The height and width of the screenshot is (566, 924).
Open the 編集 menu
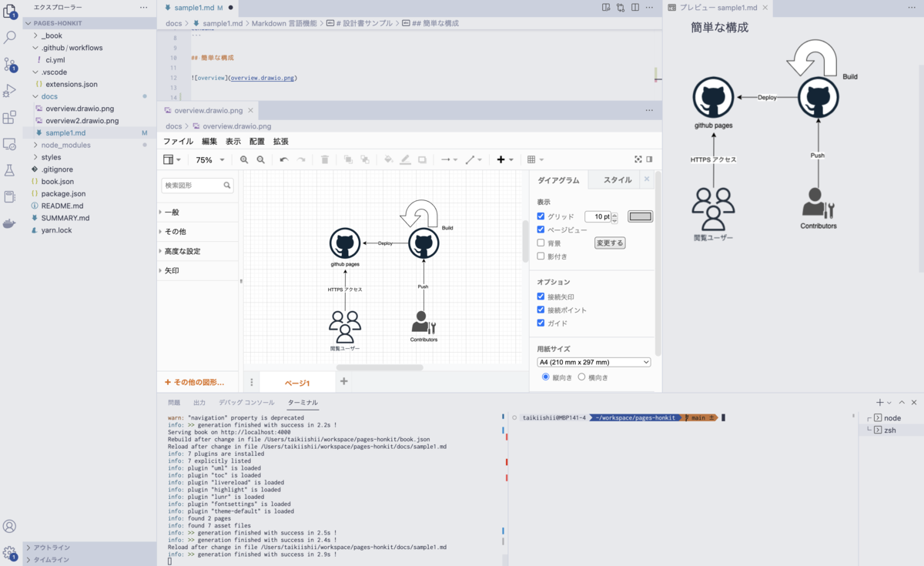pyautogui.click(x=209, y=142)
